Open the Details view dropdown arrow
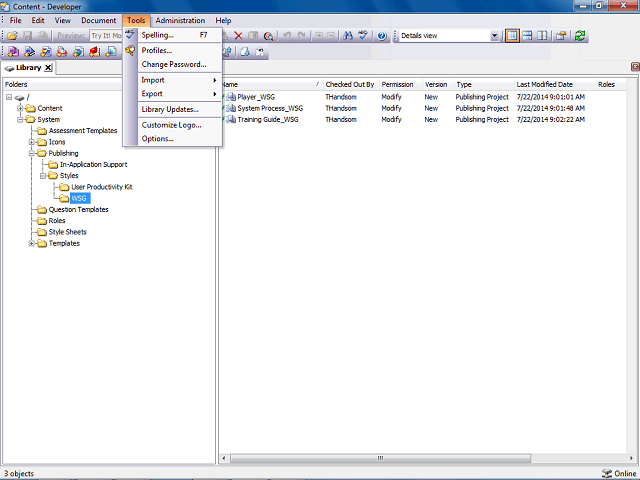This screenshot has height=480, width=640. [494, 36]
